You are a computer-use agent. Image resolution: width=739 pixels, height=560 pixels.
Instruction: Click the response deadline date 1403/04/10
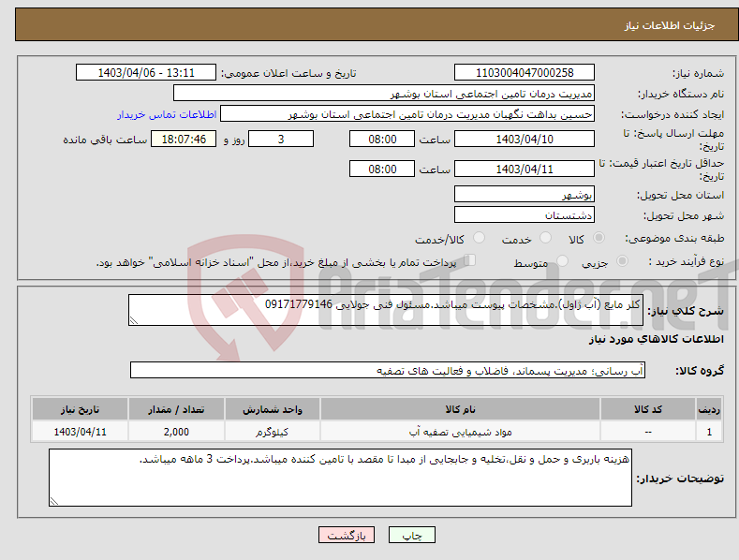[x=525, y=139]
